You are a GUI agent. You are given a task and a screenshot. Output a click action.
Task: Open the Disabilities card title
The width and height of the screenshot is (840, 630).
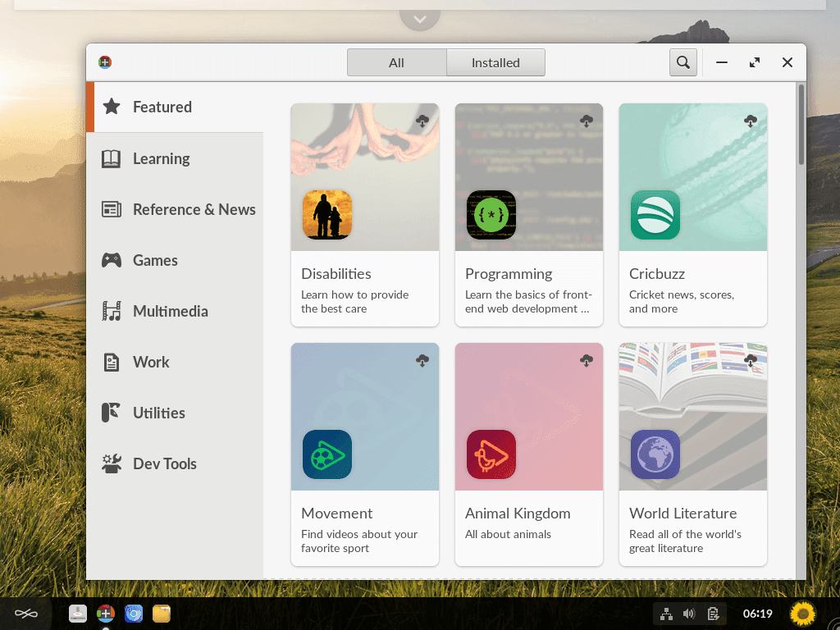[336, 274]
